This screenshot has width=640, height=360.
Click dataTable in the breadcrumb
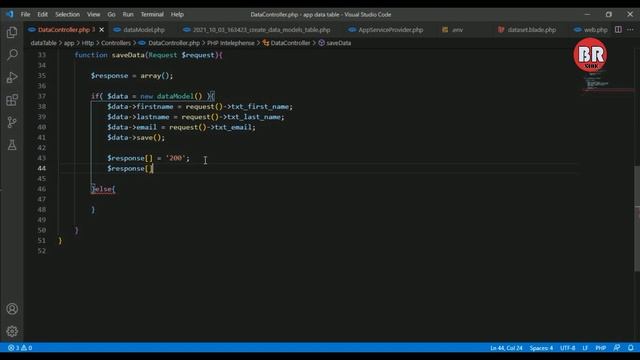point(43,43)
